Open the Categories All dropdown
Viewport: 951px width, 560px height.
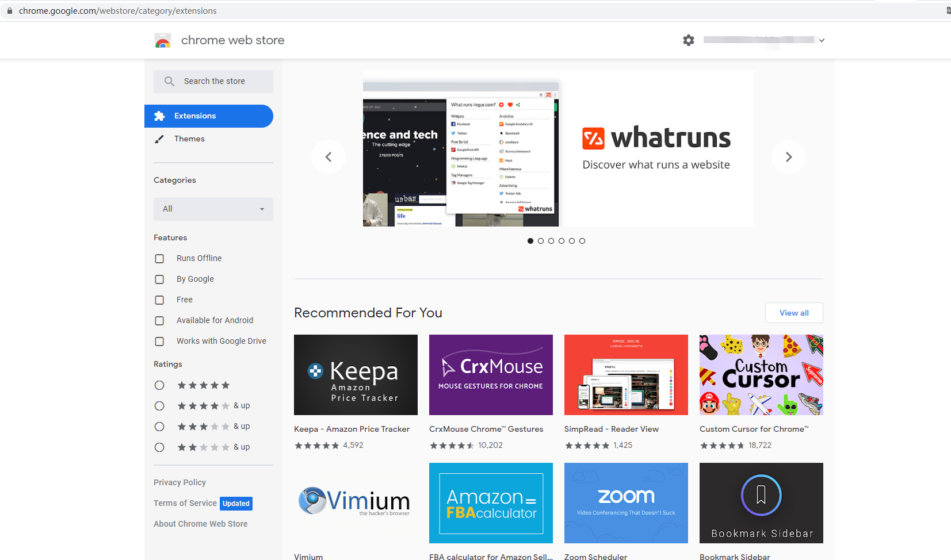pyautogui.click(x=213, y=209)
